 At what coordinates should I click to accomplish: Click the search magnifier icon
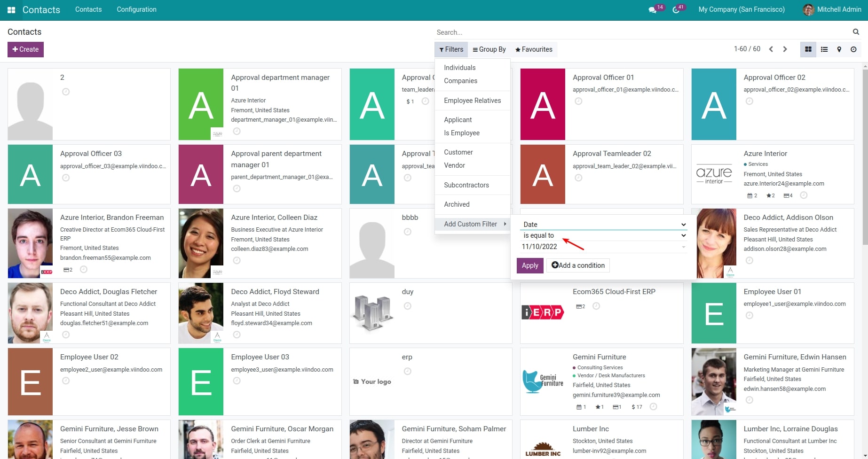[856, 32]
